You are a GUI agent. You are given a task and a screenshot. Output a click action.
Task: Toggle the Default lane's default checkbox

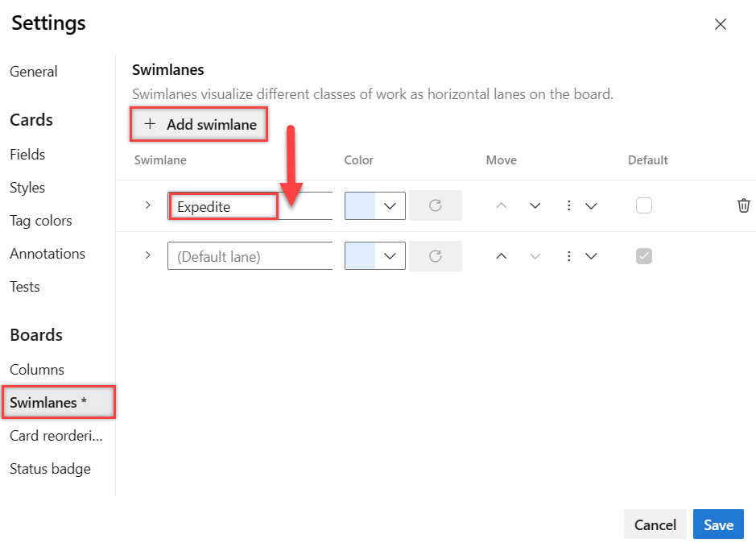643,256
